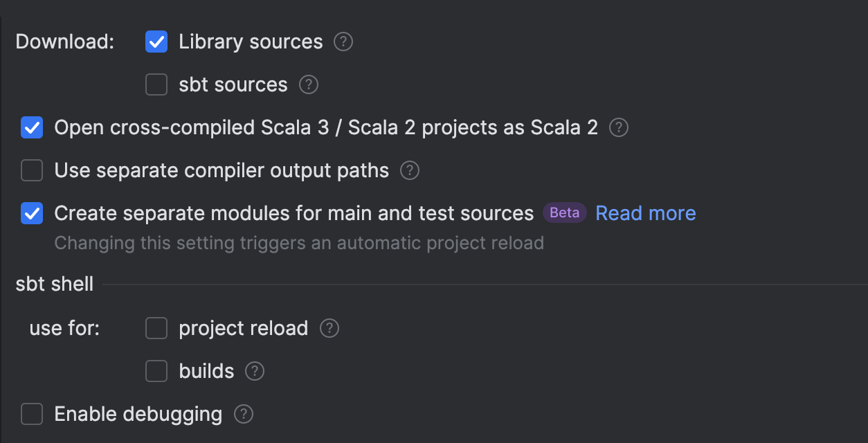
Task: Click the automatic project reload notice text
Action: click(x=298, y=243)
